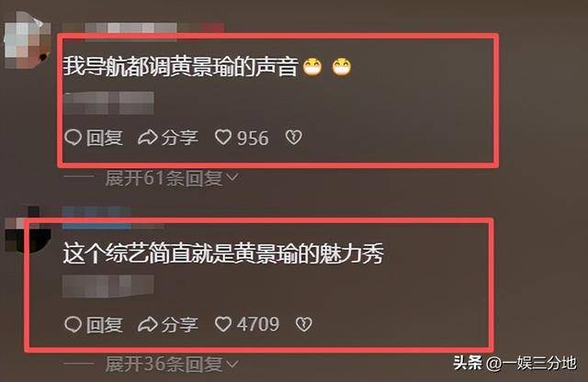Click chevron next to 展开61条回复
This screenshot has height=382, width=588.
(232, 177)
